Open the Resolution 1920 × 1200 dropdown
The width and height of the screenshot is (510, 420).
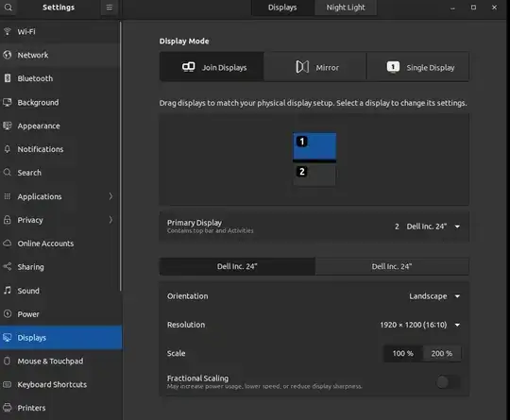420,325
